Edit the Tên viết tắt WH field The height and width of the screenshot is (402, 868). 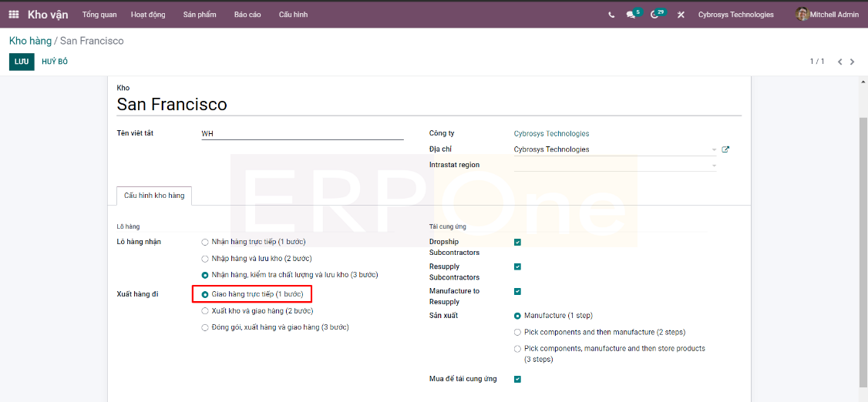pyautogui.click(x=302, y=134)
